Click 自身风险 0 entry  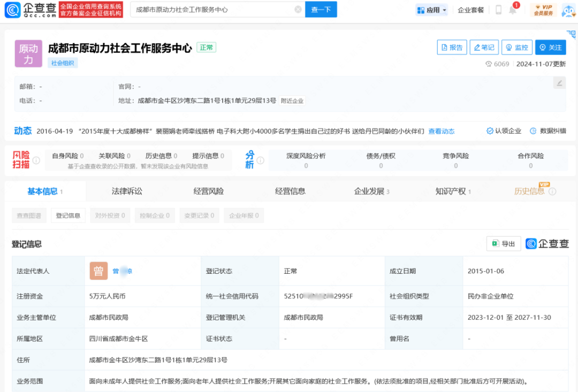pyautogui.click(x=68, y=156)
